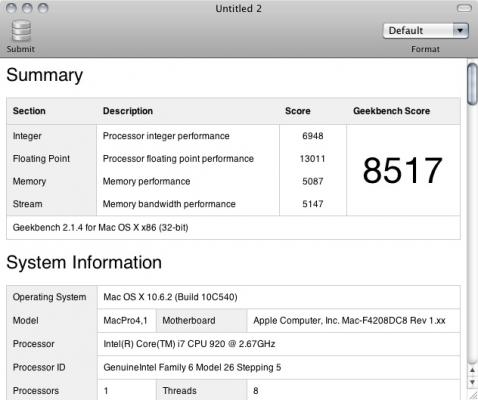Click the 'Untitled 2' window title
Screen dimensions: 478x400
click(x=238, y=8)
